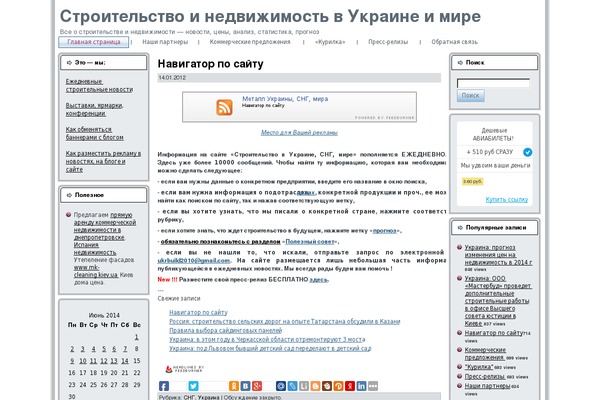The image size is (600, 400).
Task: Share on Pinterest icon
Action: [x=338, y=386]
